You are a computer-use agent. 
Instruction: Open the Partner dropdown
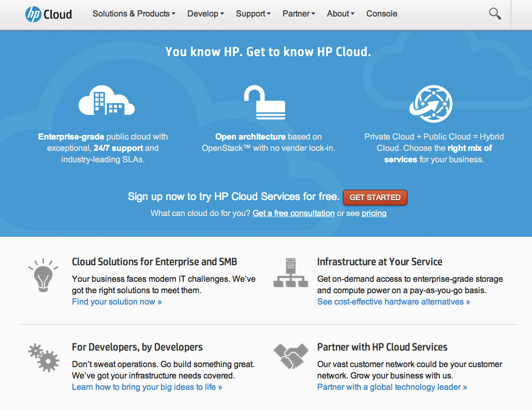[x=299, y=13]
